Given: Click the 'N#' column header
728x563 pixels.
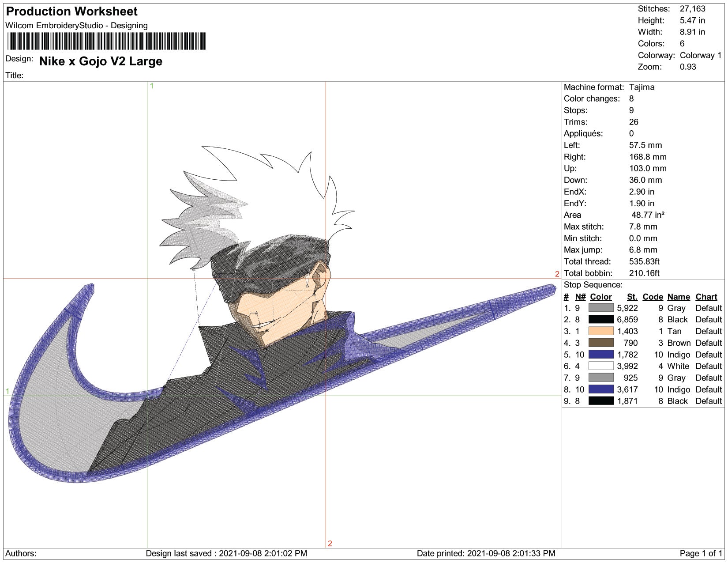Looking at the screenshot, I should [580, 297].
